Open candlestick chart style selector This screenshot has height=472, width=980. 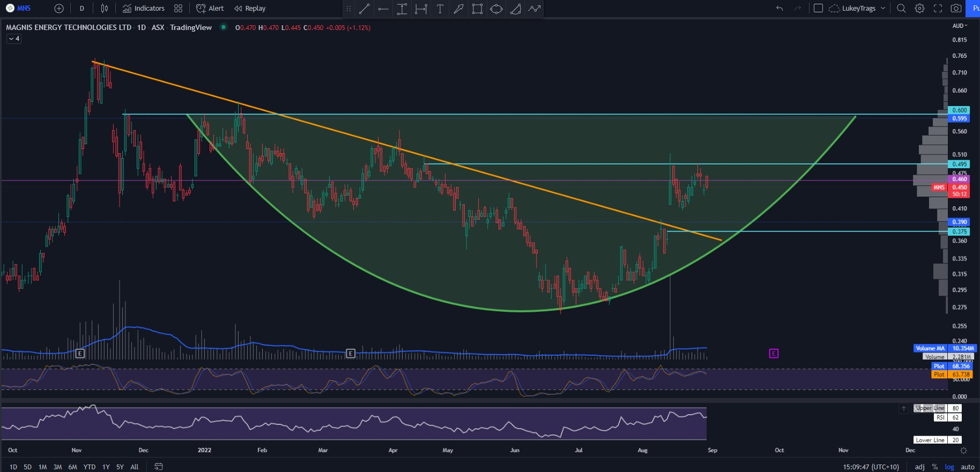click(105, 9)
